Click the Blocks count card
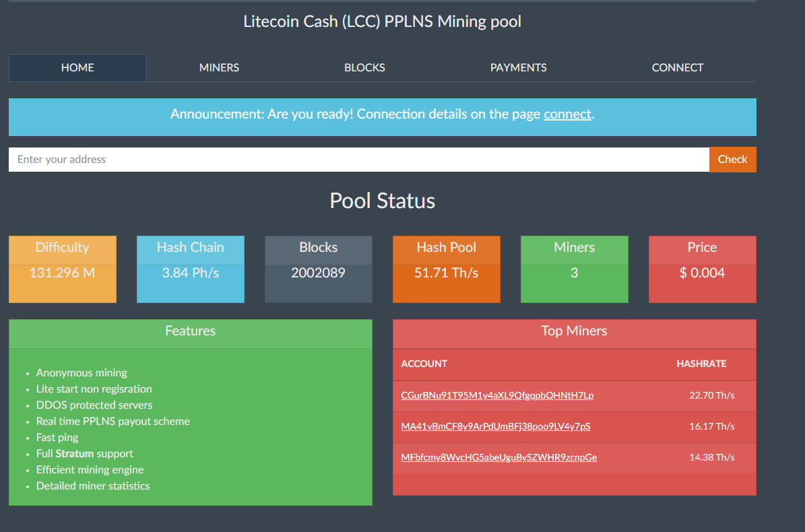This screenshot has width=805, height=532. [318, 269]
